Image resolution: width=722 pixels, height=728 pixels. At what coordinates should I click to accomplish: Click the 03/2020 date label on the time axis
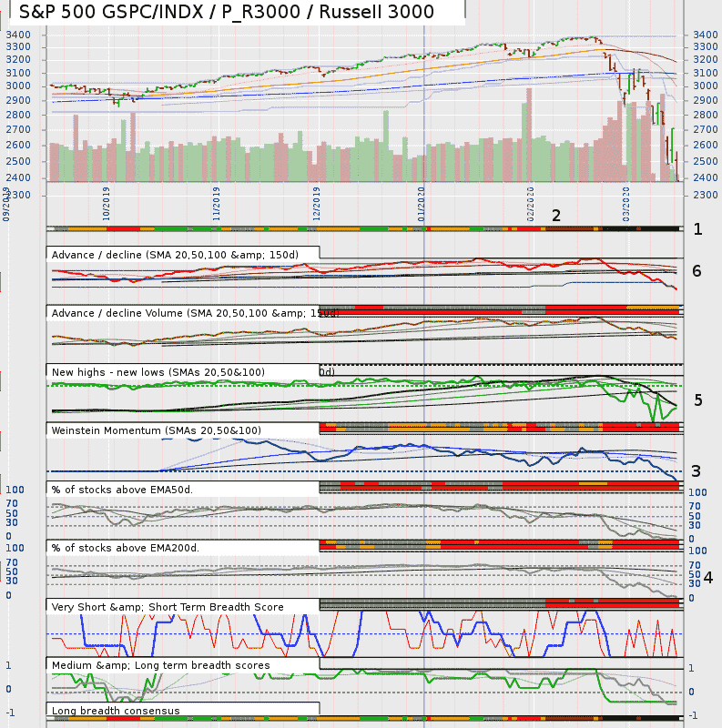626,204
